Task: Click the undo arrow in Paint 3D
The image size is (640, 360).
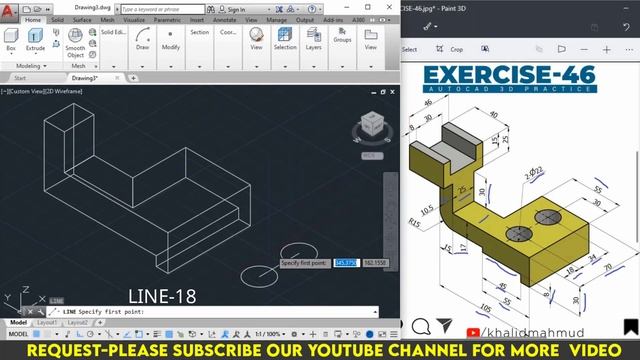Action: point(626,27)
